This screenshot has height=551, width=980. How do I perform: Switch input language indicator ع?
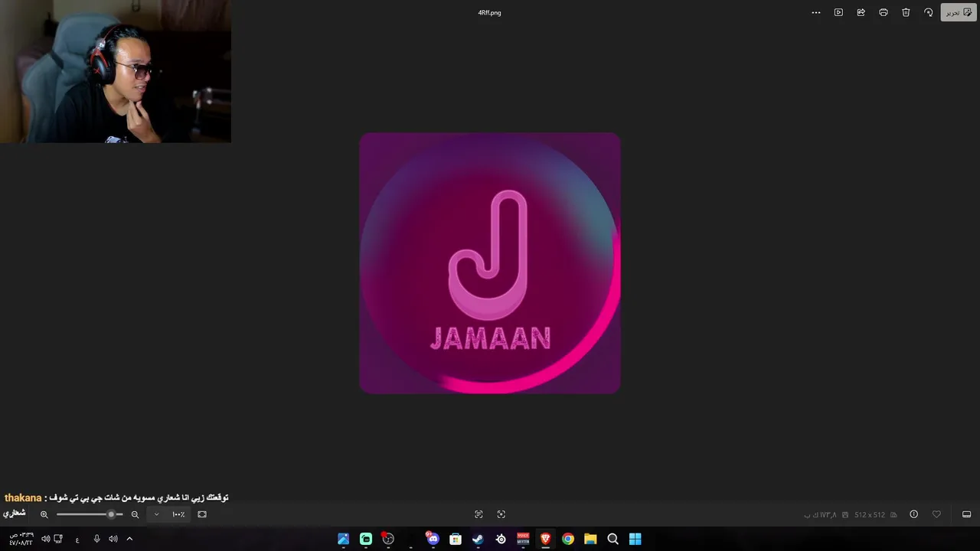pyautogui.click(x=77, y=540)
